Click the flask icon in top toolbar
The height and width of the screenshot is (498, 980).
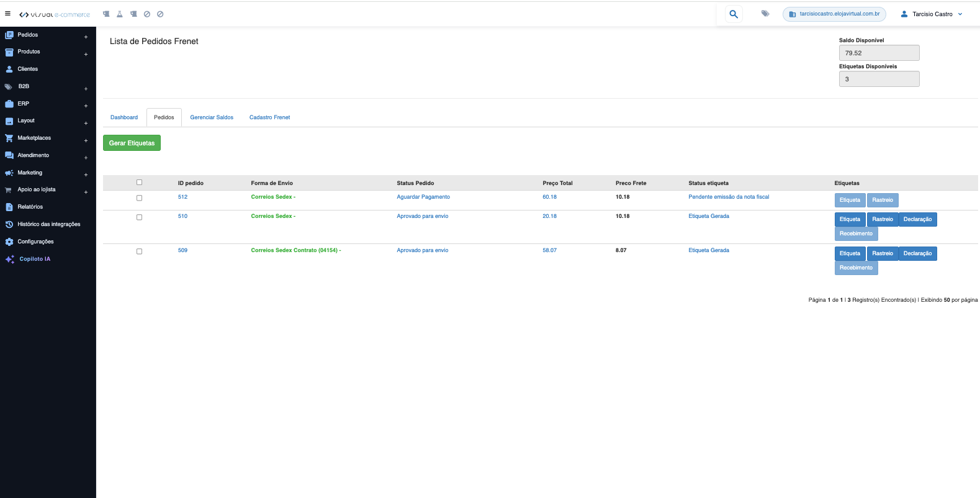pyautogui.click(x=120, y=14)
